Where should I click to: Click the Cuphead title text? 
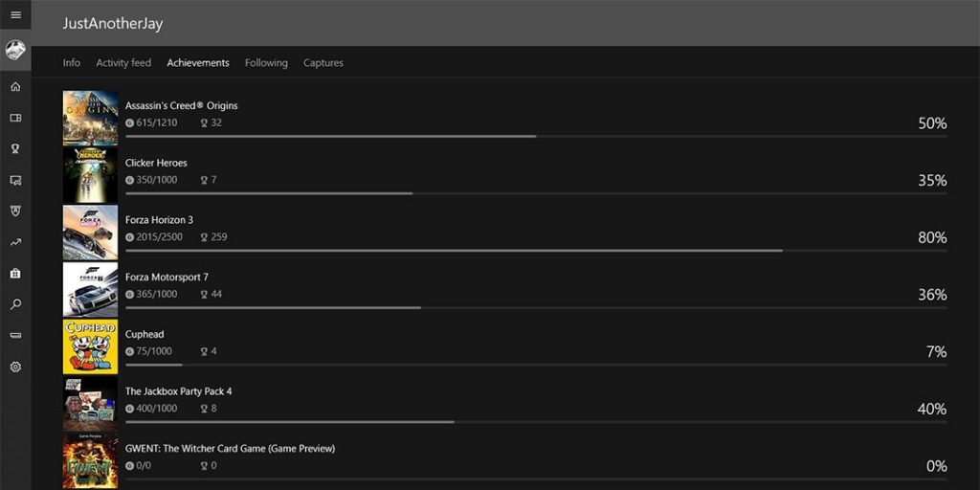pos(145,334)
